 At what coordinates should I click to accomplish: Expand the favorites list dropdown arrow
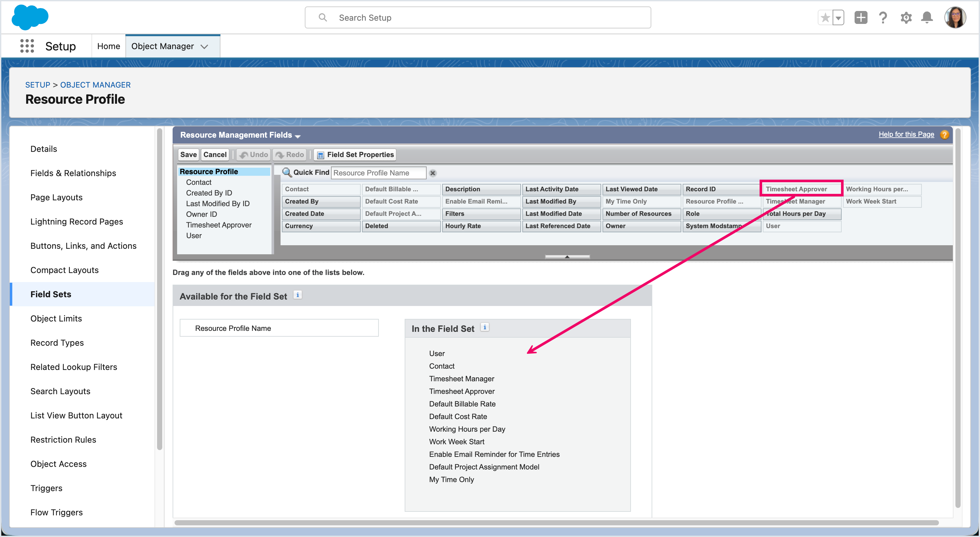click(x=838, y=18)
